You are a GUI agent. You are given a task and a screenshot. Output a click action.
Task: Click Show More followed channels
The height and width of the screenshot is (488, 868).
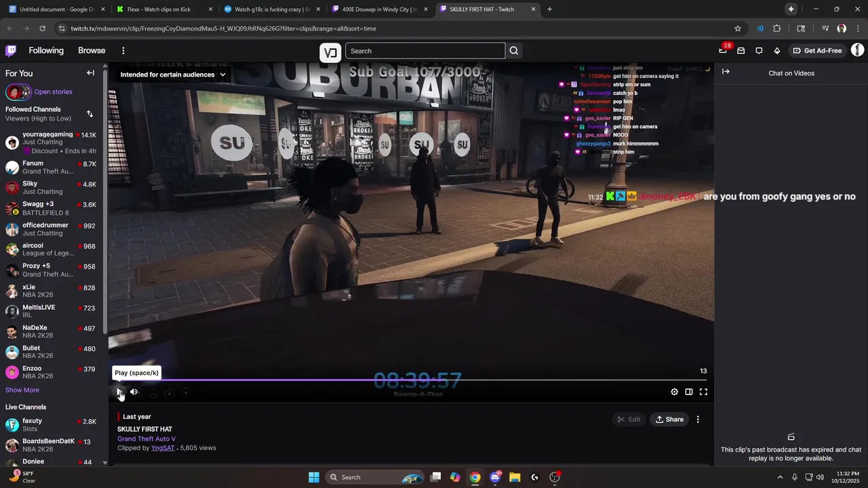point(22,390)
